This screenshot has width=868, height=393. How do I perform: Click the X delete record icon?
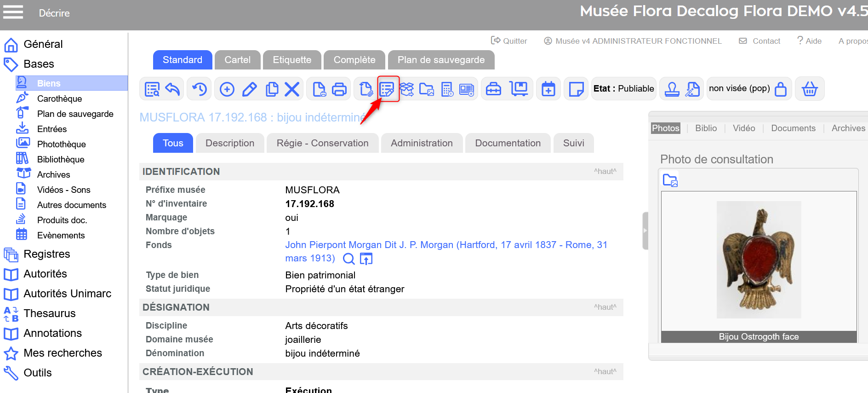[292, 89]
